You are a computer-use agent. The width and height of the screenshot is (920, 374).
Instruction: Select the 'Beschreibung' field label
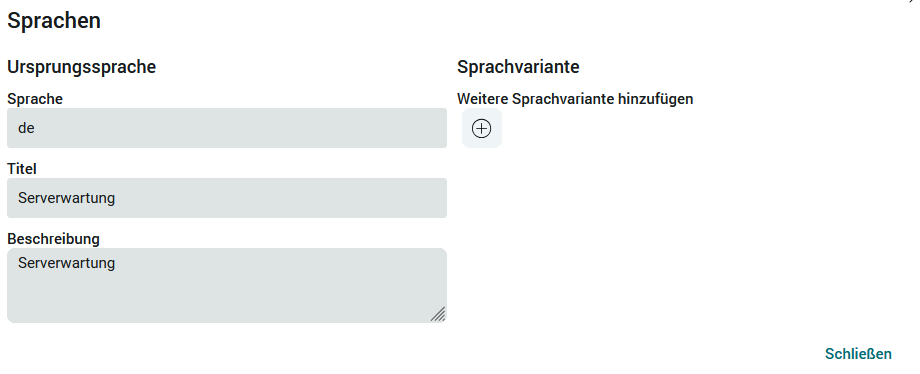pos(53,239)
